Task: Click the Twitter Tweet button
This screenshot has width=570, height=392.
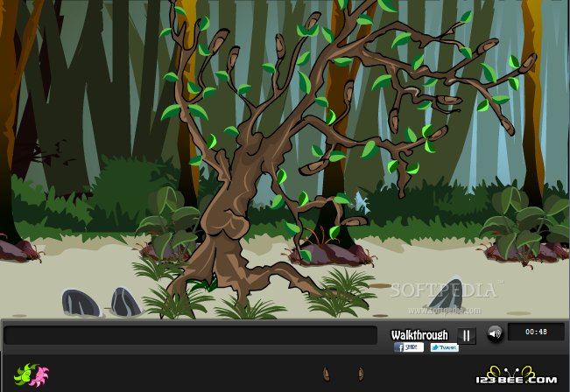Action: [444, 347]
